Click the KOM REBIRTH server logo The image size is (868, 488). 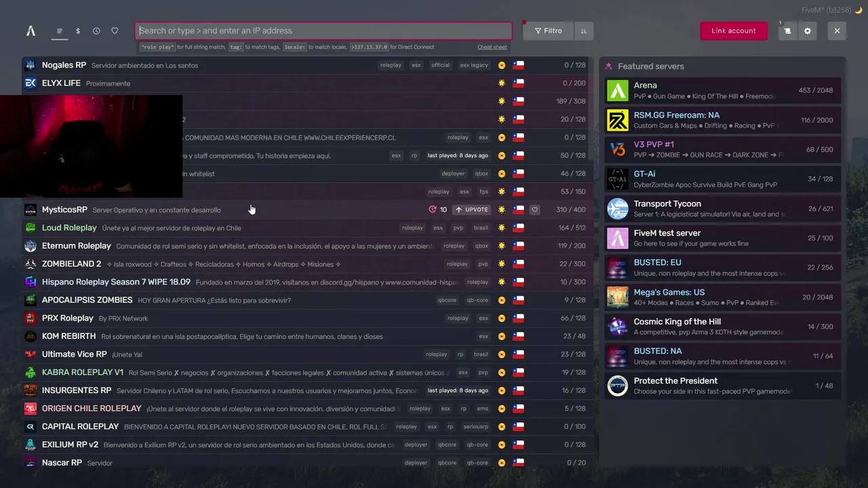point(31,336)
